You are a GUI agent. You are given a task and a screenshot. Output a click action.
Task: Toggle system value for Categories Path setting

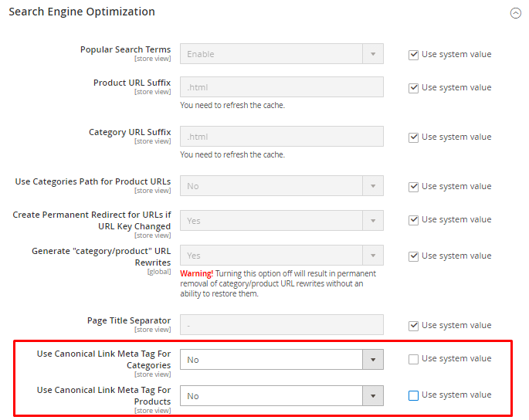413,187
